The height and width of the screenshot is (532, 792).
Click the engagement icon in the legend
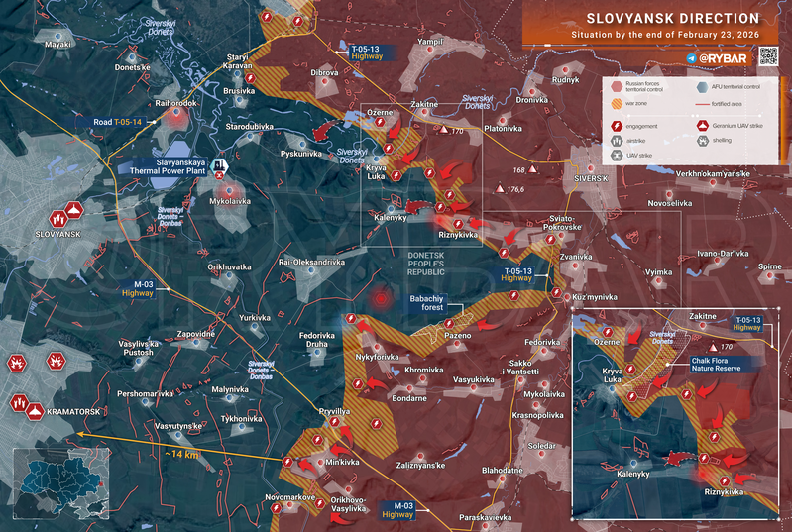(618, 126)
